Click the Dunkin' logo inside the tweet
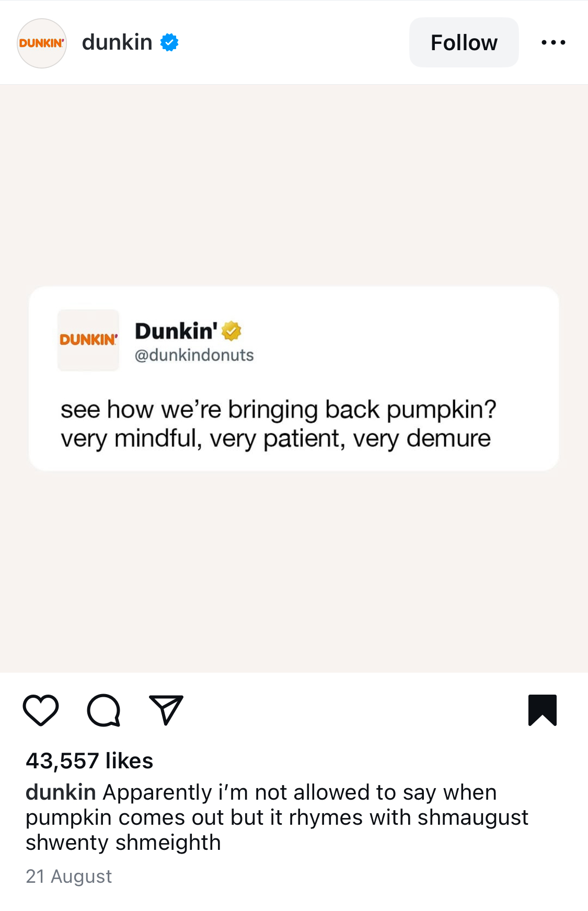 (88, 340)
